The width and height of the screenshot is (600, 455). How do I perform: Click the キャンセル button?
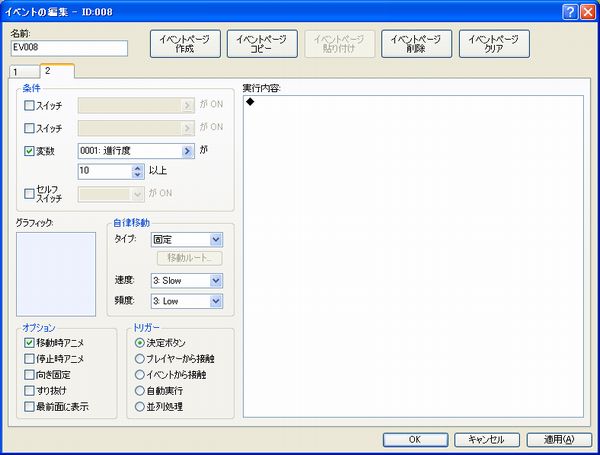coord(487,440)
